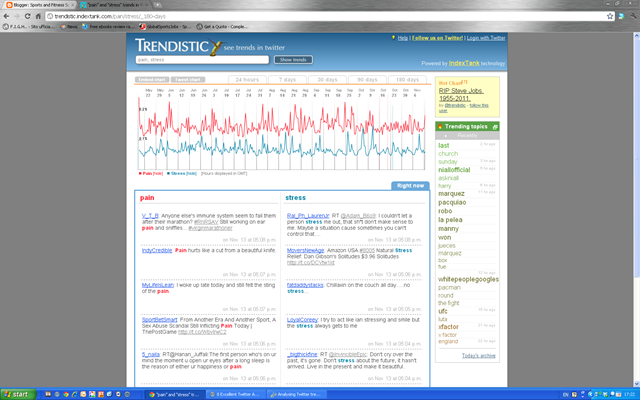Screen dimensions: 640x400
Task: Reload the page with the refresh icon
Action: tap(27, 16)
